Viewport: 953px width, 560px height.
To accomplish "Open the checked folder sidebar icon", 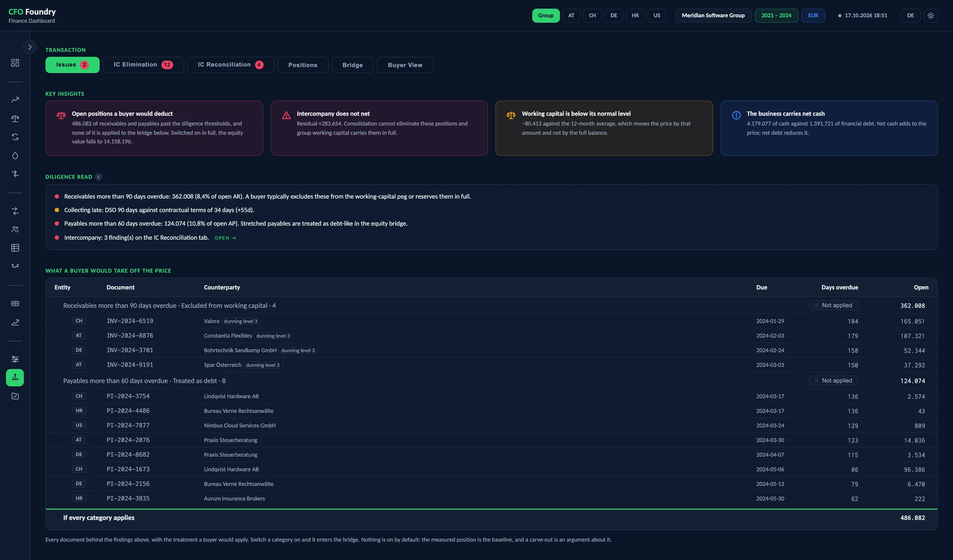I will pyautogui.click(x=15, y=396).
